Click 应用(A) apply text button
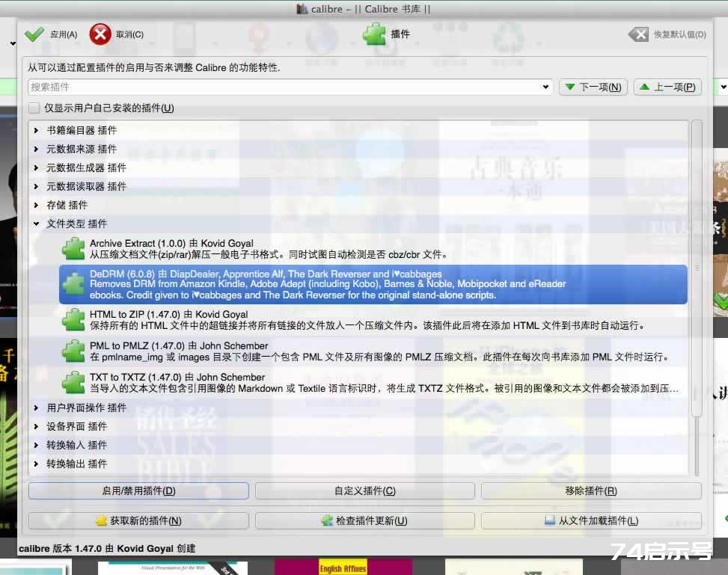 [x=64, y=34]
